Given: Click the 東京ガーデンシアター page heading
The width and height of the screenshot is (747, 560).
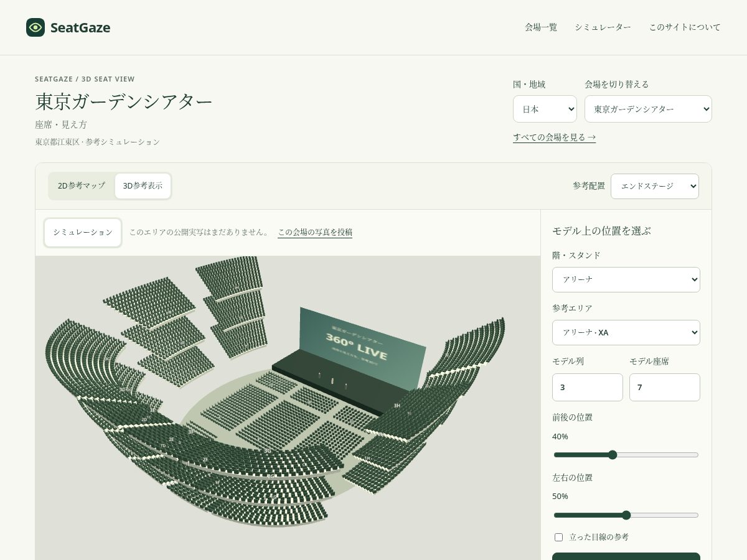Looking at the screenshot, I should [x=124, y=101].
